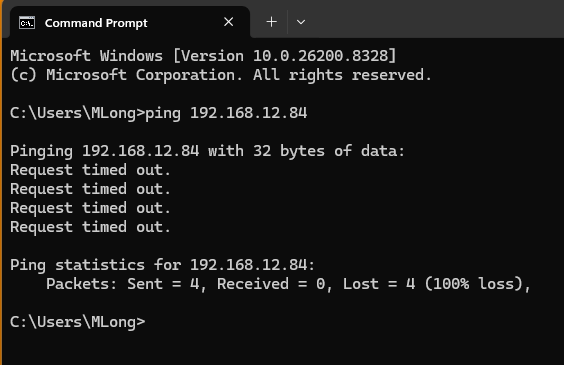Click the empty C:\Users\MLong> prompt line

coord(78,322)
